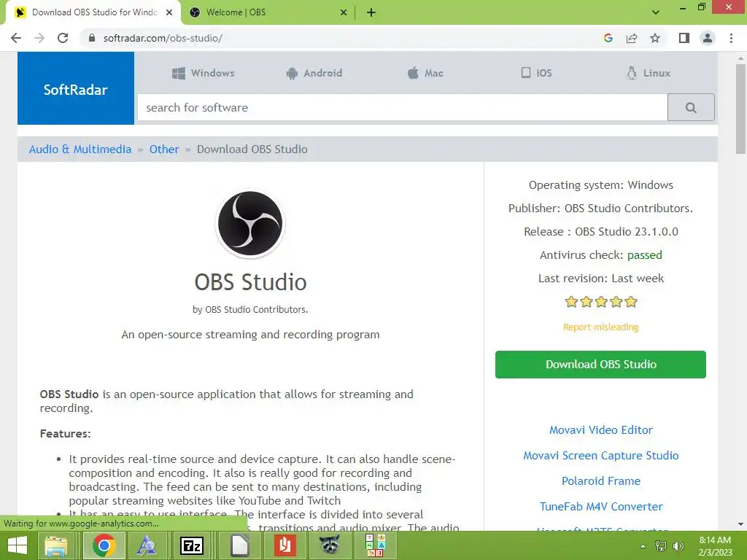Open a new tab with plus button
Screen dimensions: 747x560
pos(371,12)
